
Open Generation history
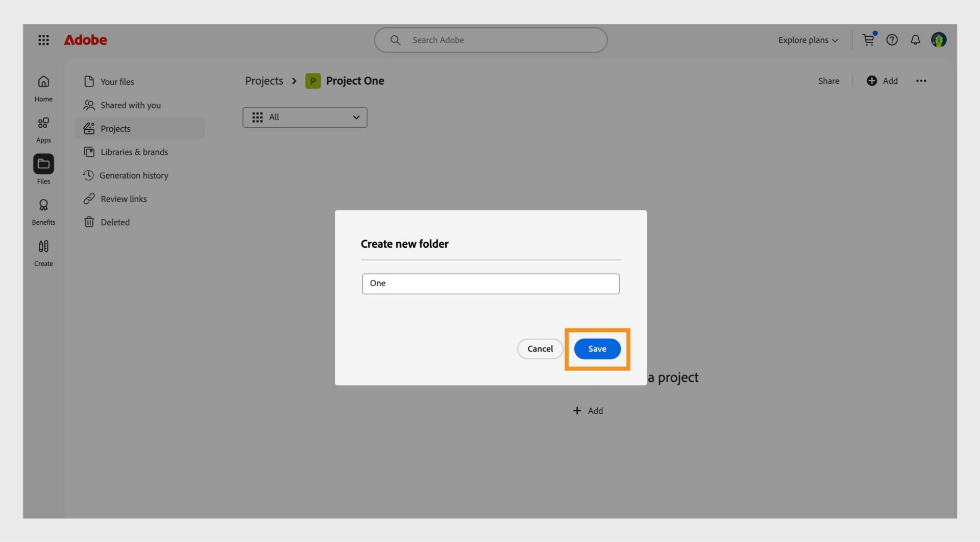coord(134,175)
